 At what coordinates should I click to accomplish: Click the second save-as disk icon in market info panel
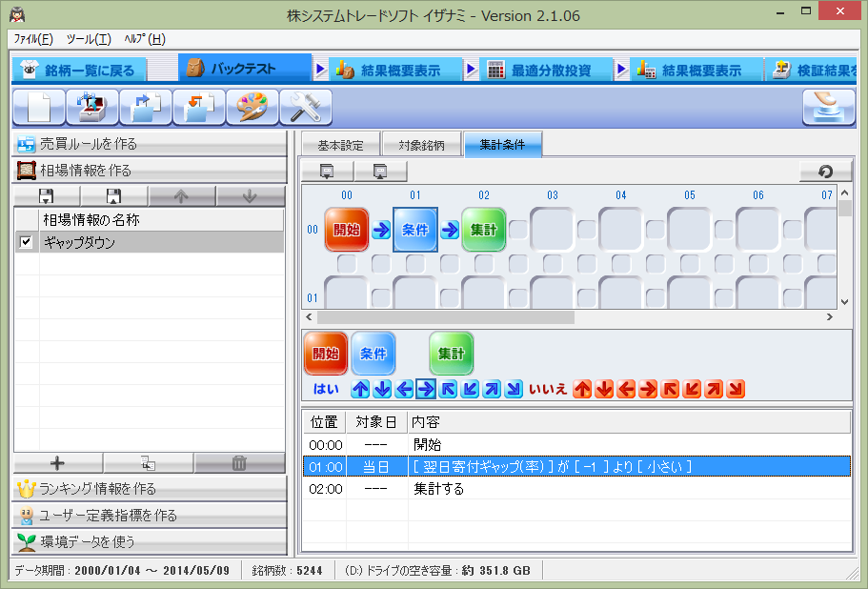(114, 196)
